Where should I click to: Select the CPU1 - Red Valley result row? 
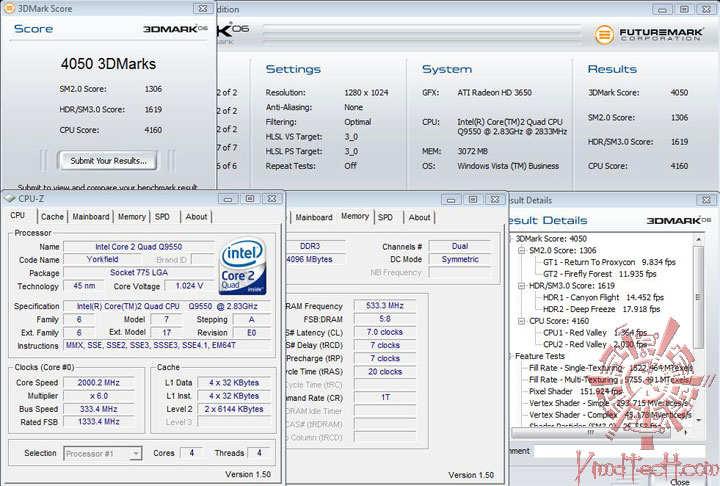point(595,333)
